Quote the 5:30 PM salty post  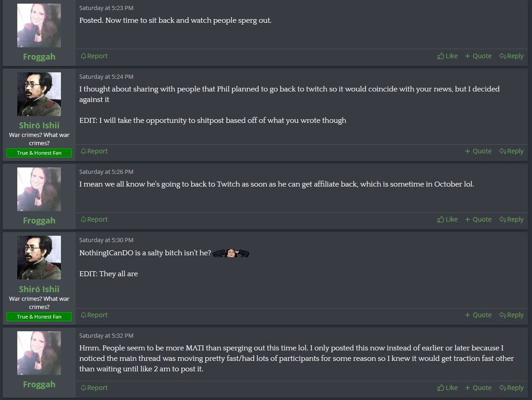[478, 315]
